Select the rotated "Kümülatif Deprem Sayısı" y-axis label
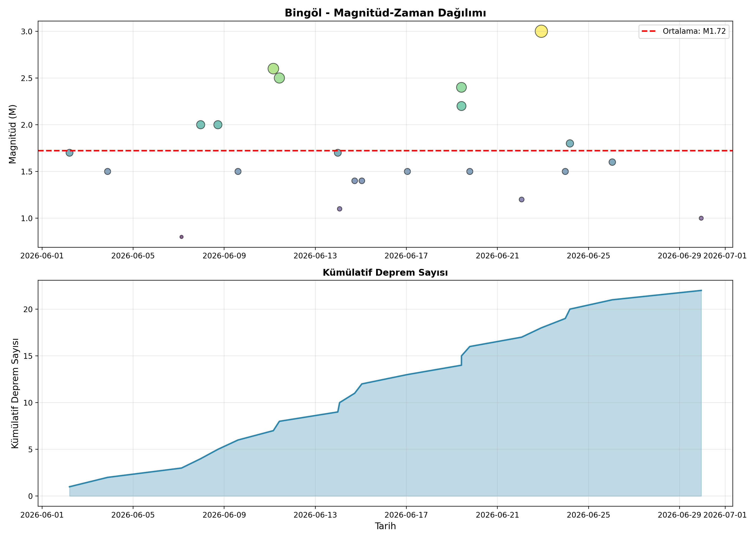 click(15, 393)
